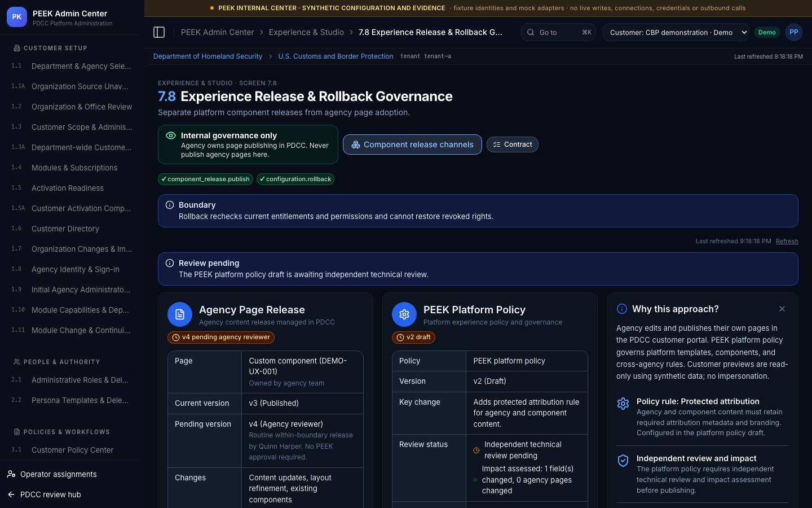The height and width of the screenshot is (508, 812).
Task: Click the Review pending info icon
Action: point(170,263)
